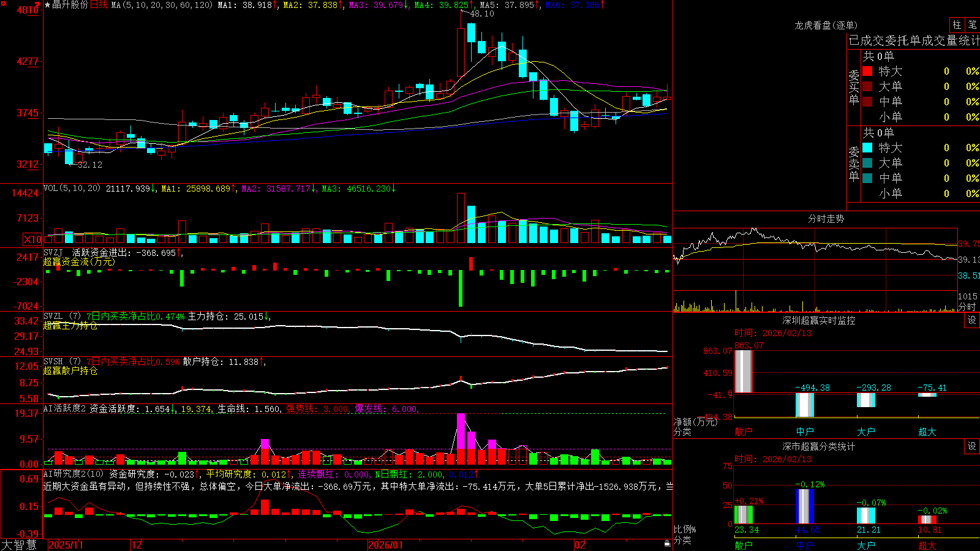Click the 12 month marker on timeline
Image resolution: width=980 pixels, height=551 pixels.
point(137,545)
